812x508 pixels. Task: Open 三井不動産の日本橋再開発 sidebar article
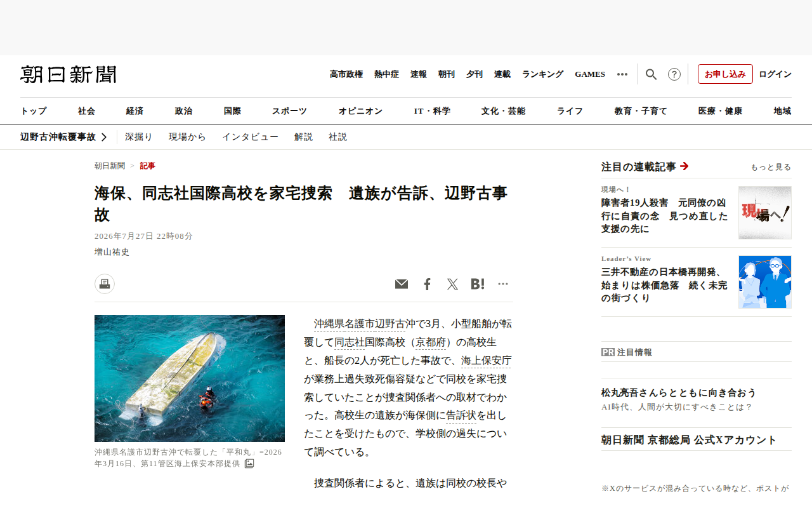click(665, 286)
